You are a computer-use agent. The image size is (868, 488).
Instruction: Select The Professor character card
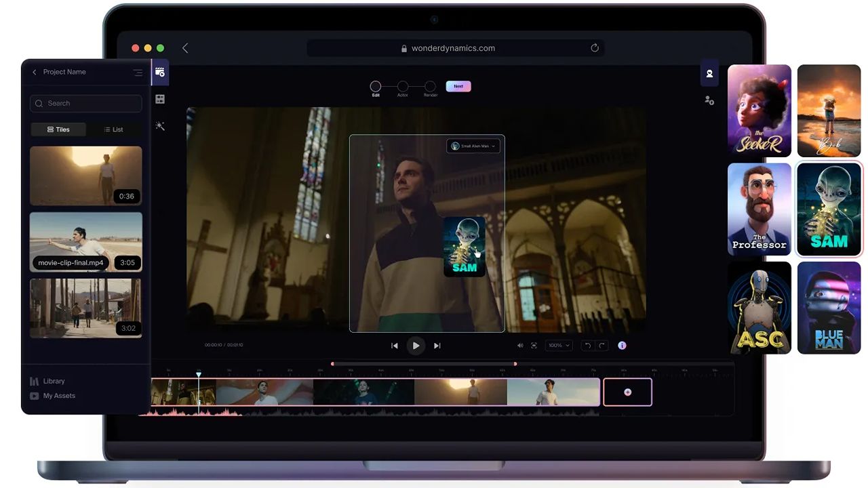tap(759, 209)
